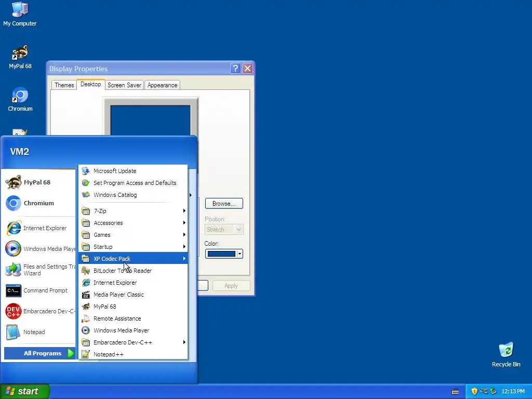This screenshot has width=532, height=399.
Task: Expand the XP Codec Pack submenu
Action: pyautogui.click(x=133, y=259)
